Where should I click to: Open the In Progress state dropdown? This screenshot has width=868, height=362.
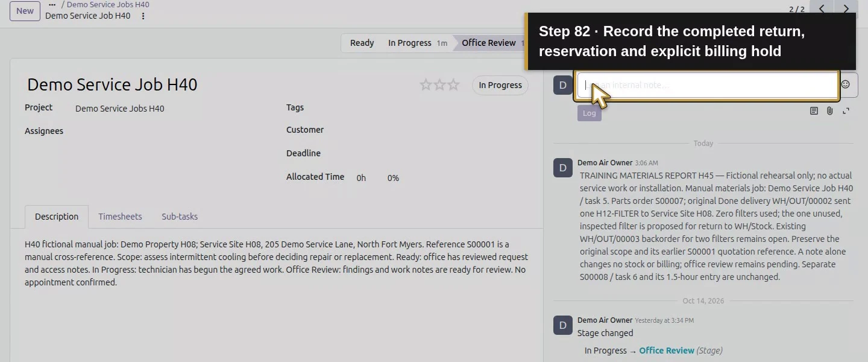pyautogui.click(x=500, y=85)
